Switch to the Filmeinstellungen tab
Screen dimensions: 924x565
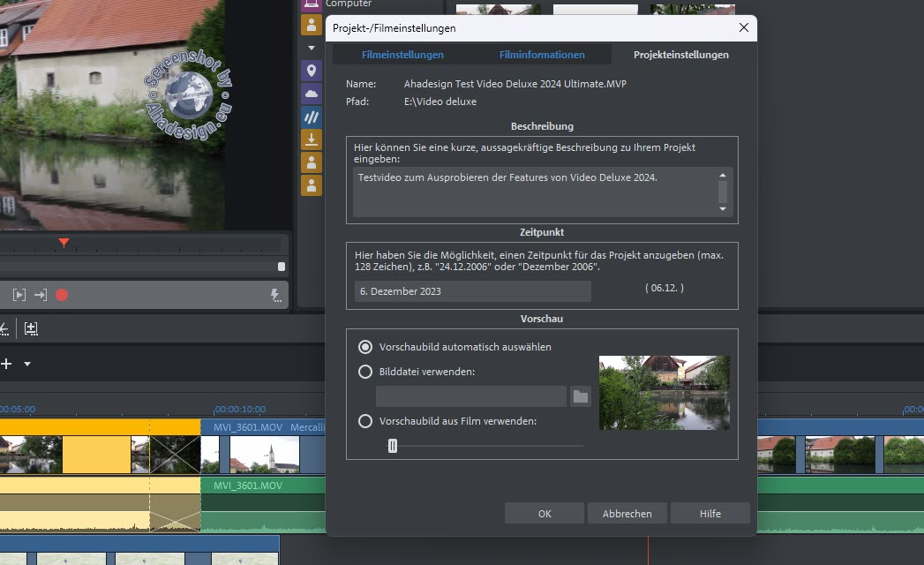tap(402, 54)
